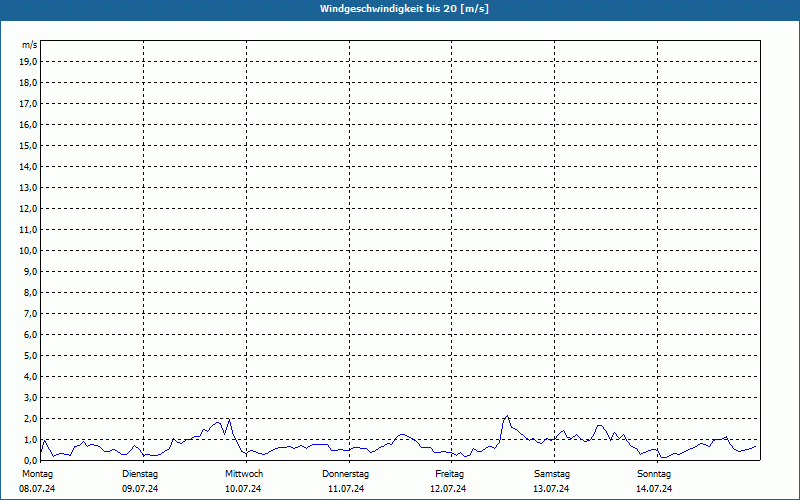This screenshot has height=500, width=800.
Task: Click the wind peak late Tuesday evening
Action: 230,419
